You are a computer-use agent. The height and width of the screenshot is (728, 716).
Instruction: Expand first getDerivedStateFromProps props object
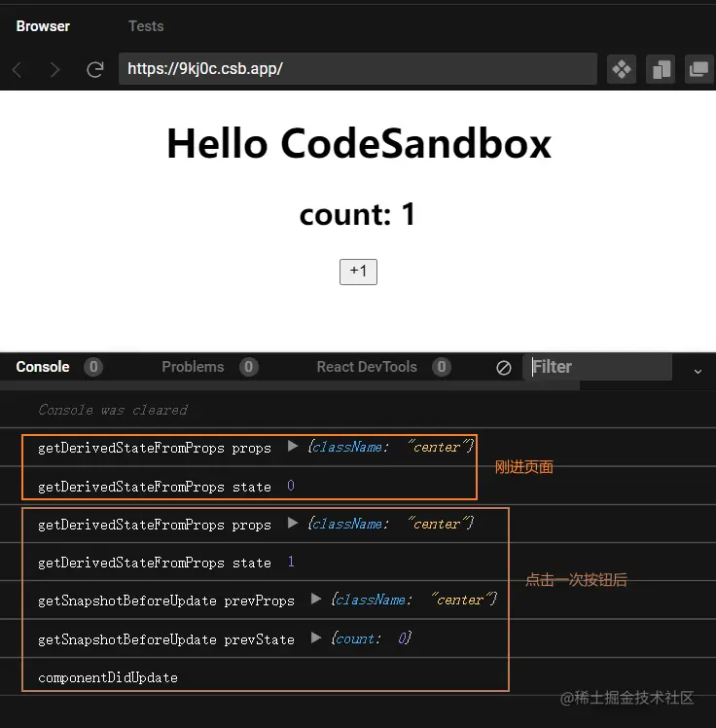[x=293, y=446]
